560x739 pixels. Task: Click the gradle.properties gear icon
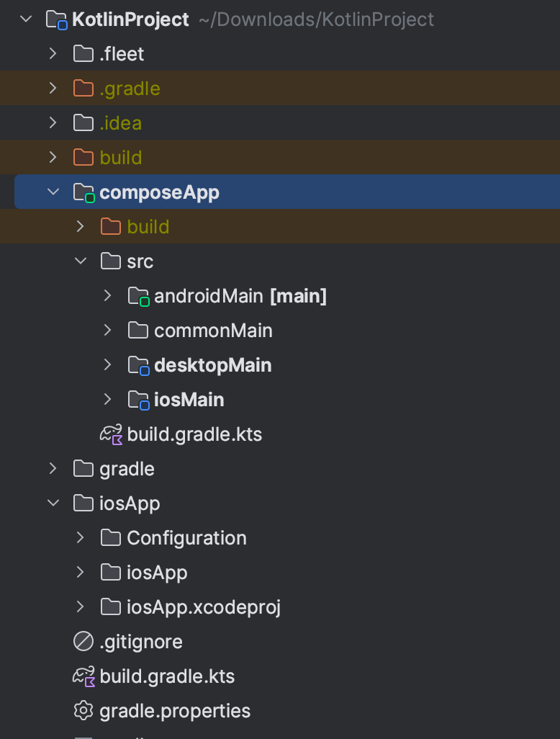83,711
